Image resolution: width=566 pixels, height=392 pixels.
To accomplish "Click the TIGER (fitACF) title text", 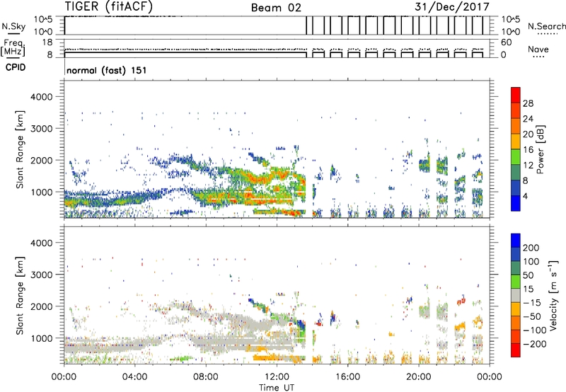I will (109, 6).
